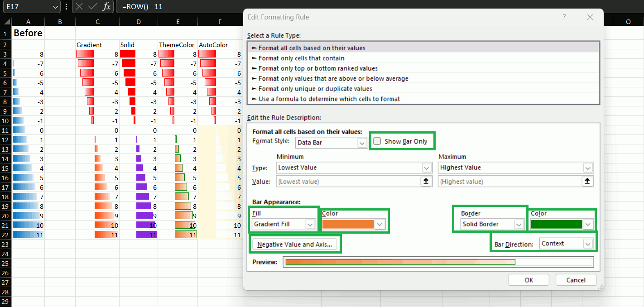This screenshot has width=644, height=307.
Task: Click the Negative Value and Axis button
Action: click(x=294, y=245)
